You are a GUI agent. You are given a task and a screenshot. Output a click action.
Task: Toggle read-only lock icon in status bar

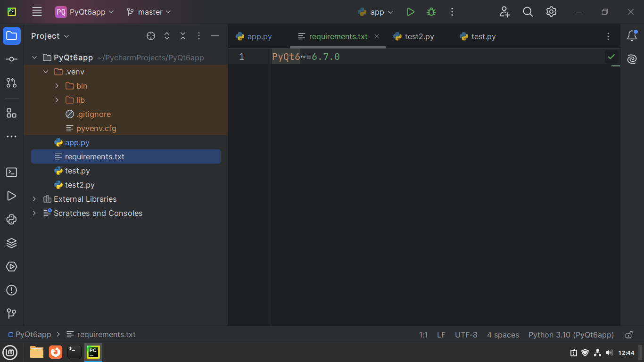(629, 335)
